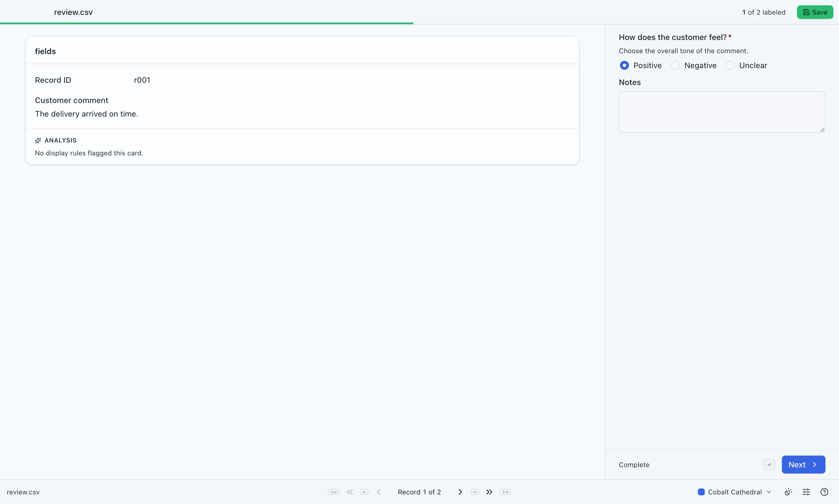
Task: Click the 'Record 1 of 2' indicator
Action: tap(419, 492)
